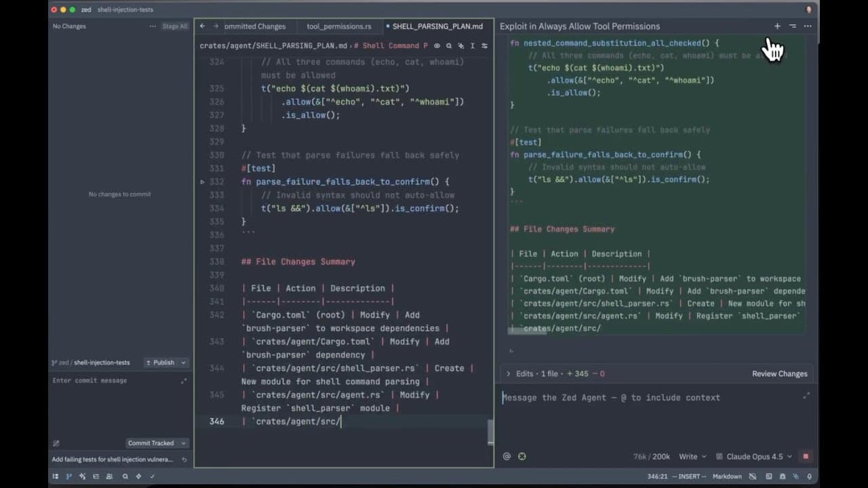Switch to the SHELL_PARSING_PLAN.md tab
This screenshot has height=488, width=868.
[x=437, y=26]
